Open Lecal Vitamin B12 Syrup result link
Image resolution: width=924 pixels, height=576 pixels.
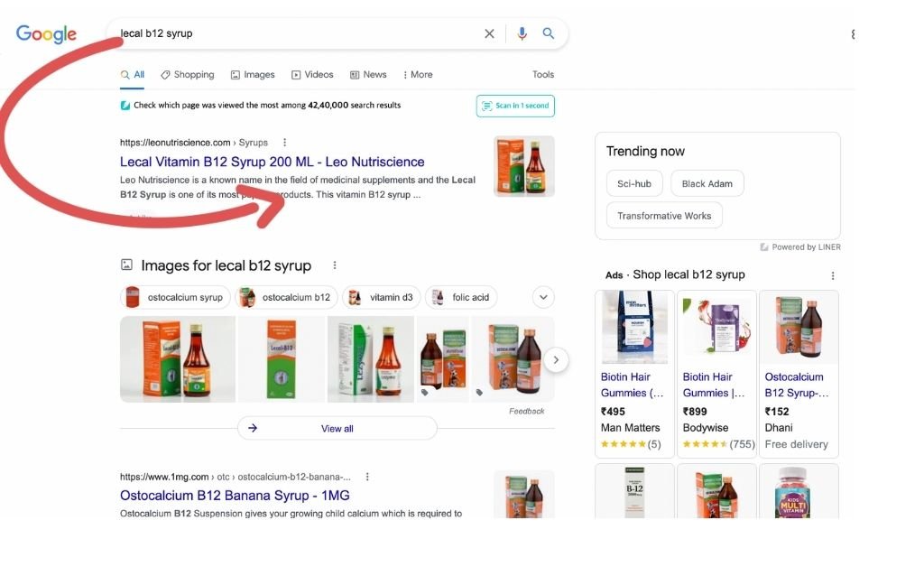pyautogui.click(x=272, y=163)
